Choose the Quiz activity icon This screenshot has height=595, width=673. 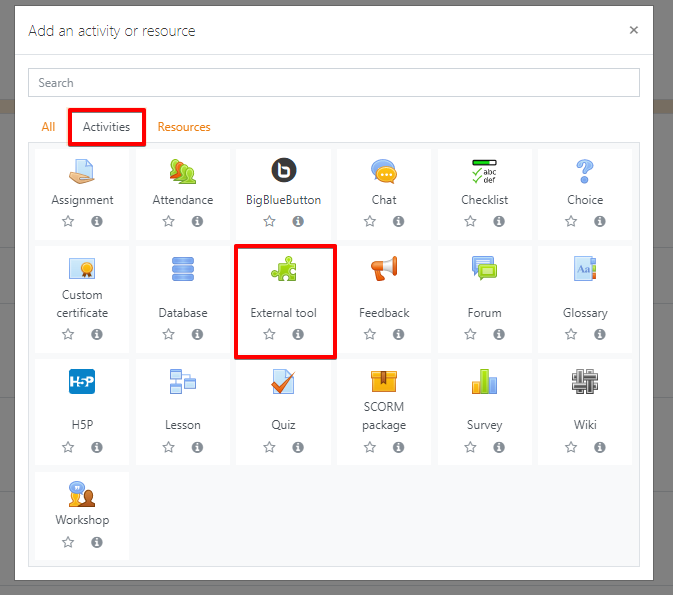[284, 381]
